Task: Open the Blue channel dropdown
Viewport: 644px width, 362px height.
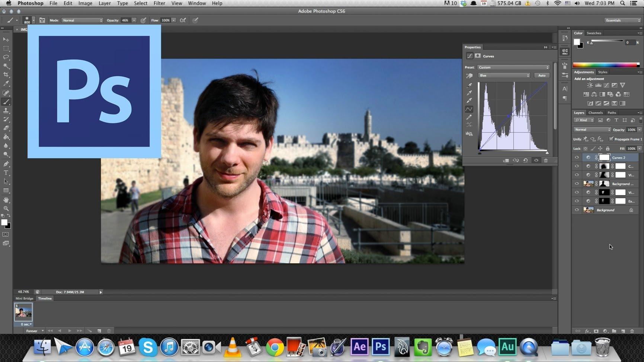Action: pos(504,75)
